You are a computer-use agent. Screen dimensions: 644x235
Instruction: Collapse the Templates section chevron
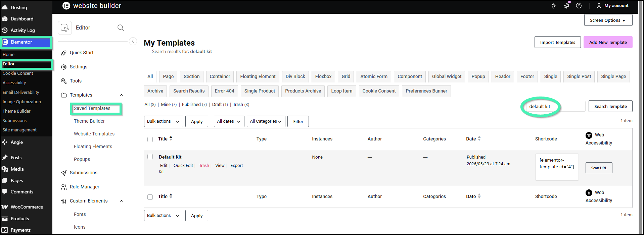point(122,95)
